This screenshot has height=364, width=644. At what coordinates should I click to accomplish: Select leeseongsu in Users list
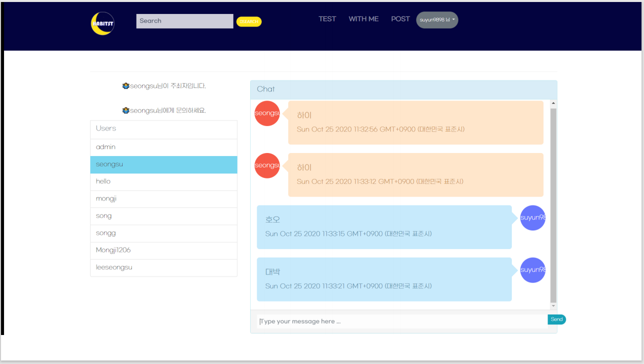(164, 267)
